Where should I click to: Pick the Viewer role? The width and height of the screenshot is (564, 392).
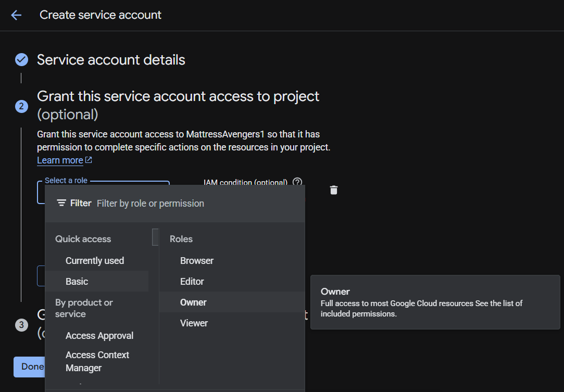194,323
